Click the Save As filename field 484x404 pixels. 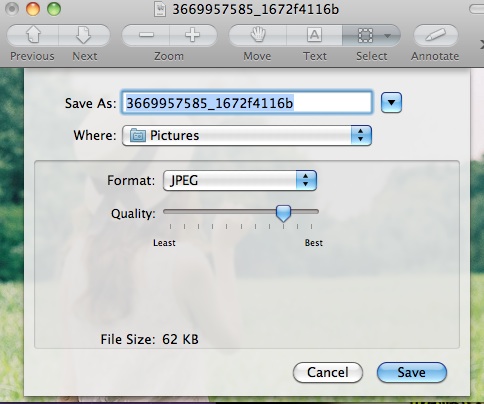[247, 103]
